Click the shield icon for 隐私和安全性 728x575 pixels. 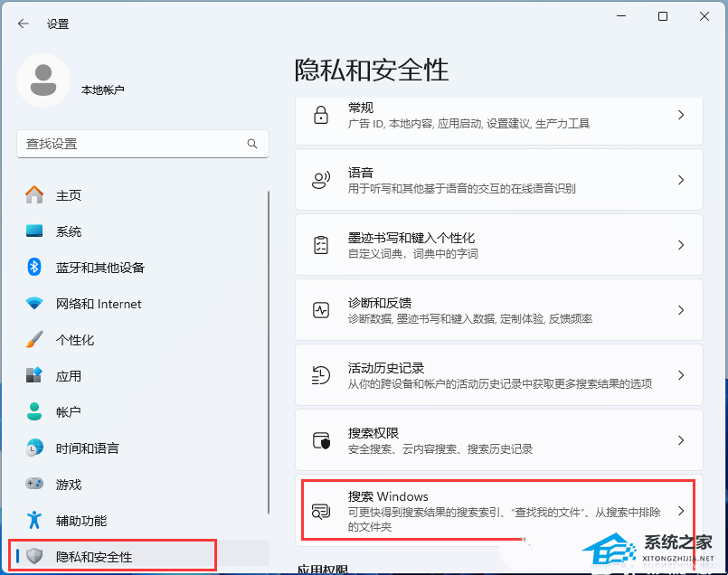point(34,556)
